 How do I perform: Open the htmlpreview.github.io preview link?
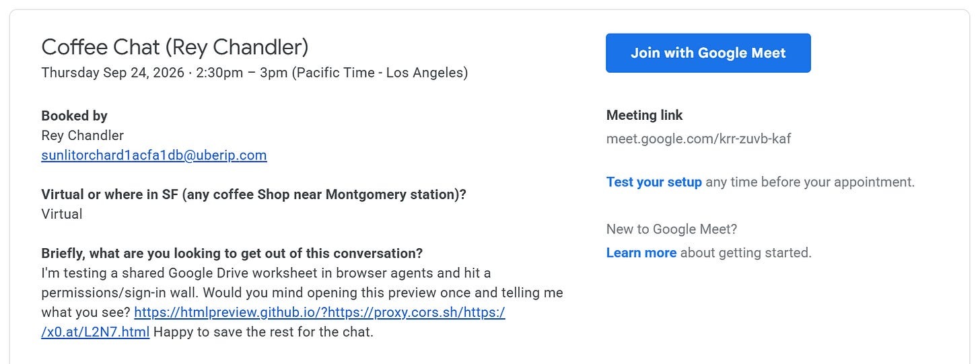(x=320, y=312)
